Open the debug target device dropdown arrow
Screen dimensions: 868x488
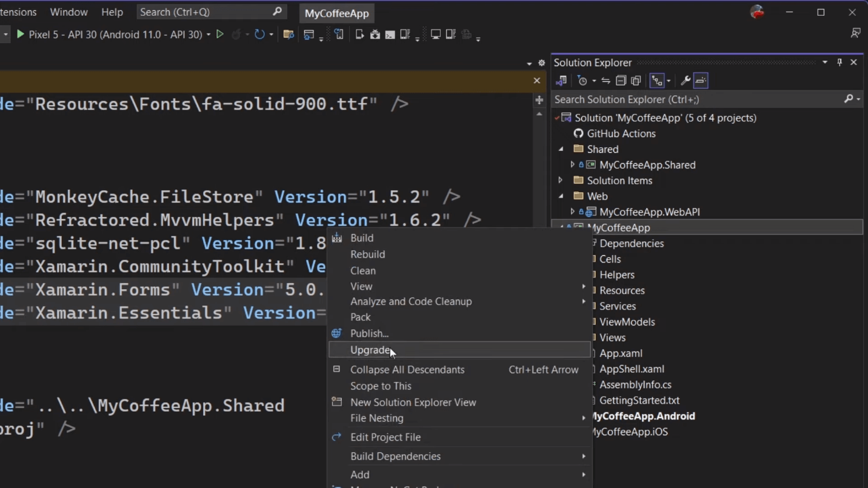point(209,35)
